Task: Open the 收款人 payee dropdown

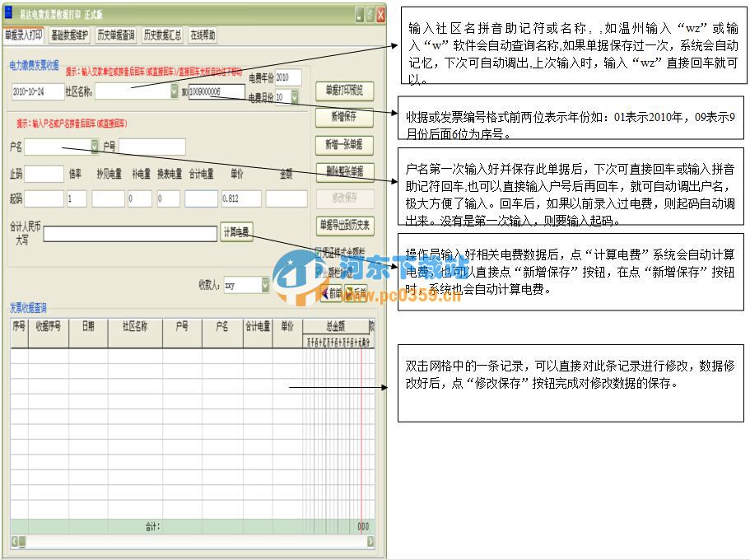Action: coord(264,285)
